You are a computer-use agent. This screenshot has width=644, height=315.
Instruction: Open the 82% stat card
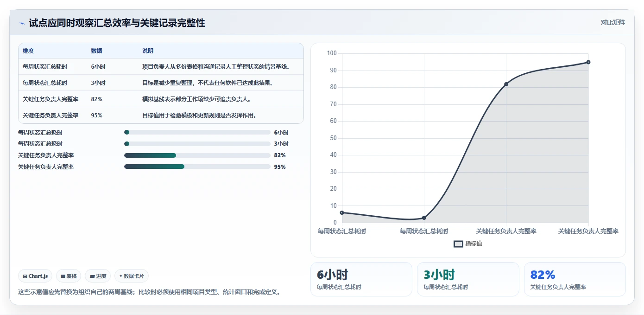(575, 279)
